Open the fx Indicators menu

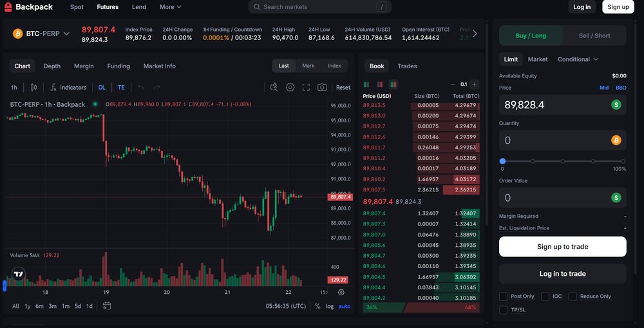[68, 87]
